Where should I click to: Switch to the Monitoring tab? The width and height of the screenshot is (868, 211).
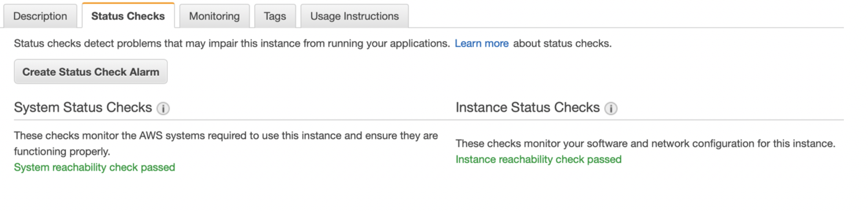[x=214, y=16]
